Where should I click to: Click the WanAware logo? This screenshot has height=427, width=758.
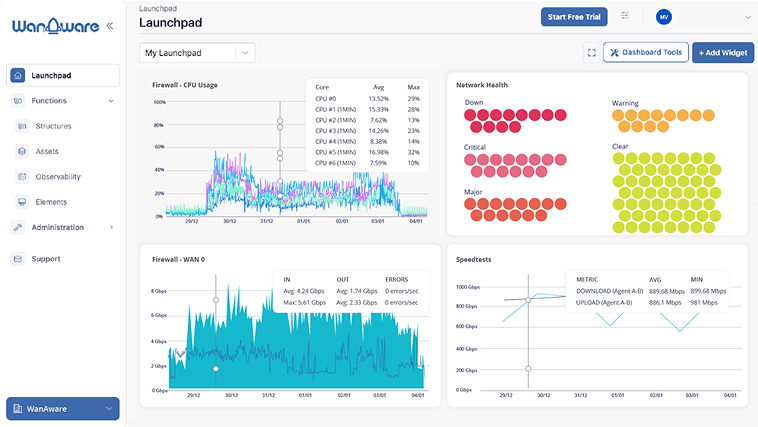pyautogui.click(x=56, y=26)
